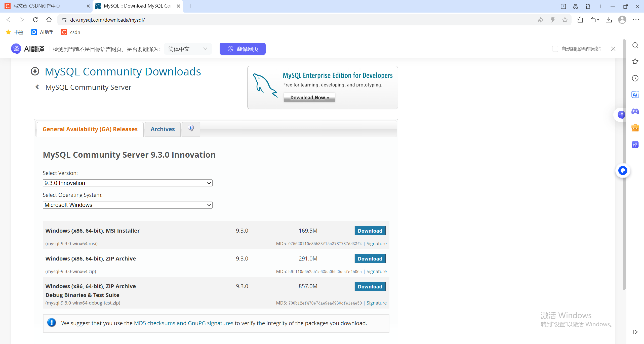Screen dimensions: 644x344
Task: Click the MD5 hash 075620110c85b83f15a3787787dd33f4
Action: pyautogui.click(x=325, y=244)
